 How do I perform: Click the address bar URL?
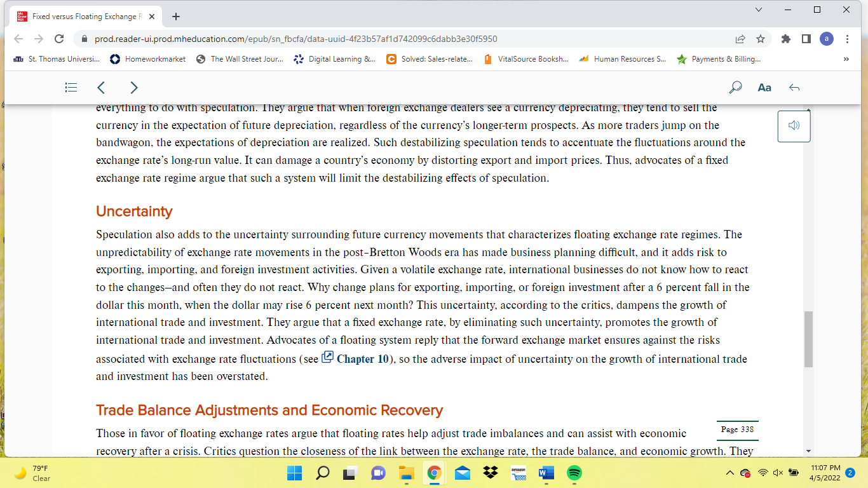pos(296,39)
